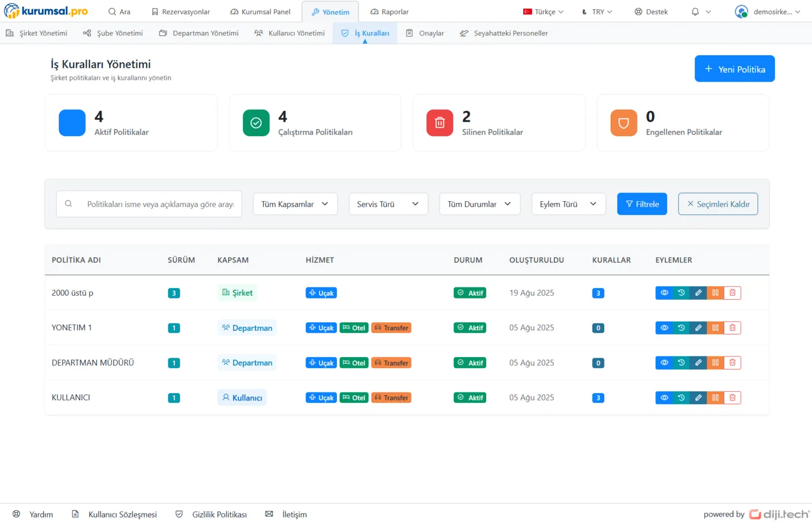The height and width of the screenshot is (524, 812).
Task: Go to the Onaylar submenu tab
Action: [x=425, y=33]
